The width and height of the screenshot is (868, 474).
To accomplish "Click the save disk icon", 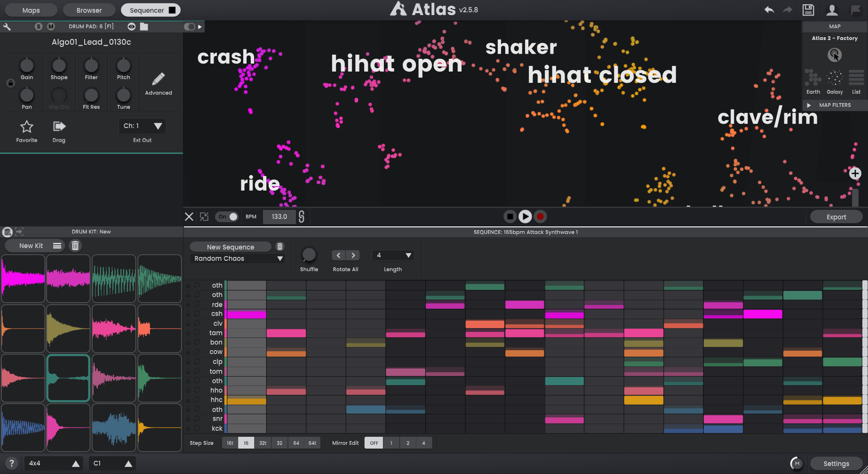I will (808, 10).
